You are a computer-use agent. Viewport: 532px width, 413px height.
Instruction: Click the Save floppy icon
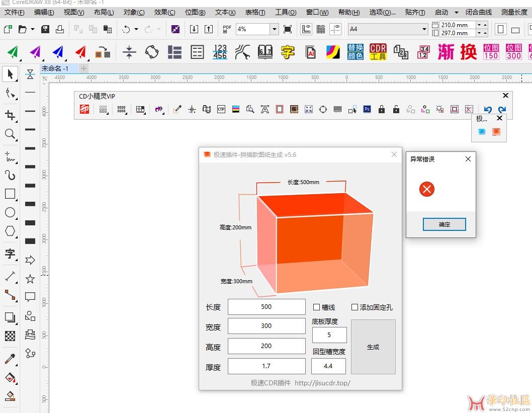tap(45, 29)
